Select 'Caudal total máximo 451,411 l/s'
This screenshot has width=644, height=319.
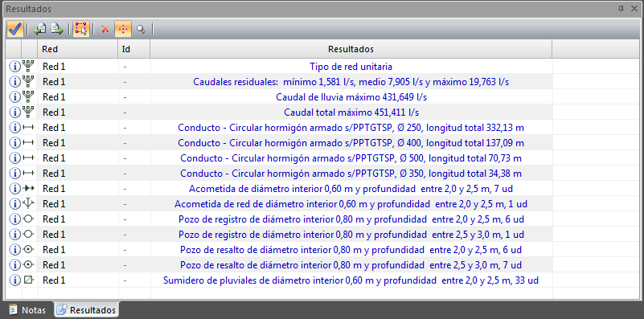click(x=351, y=112)
